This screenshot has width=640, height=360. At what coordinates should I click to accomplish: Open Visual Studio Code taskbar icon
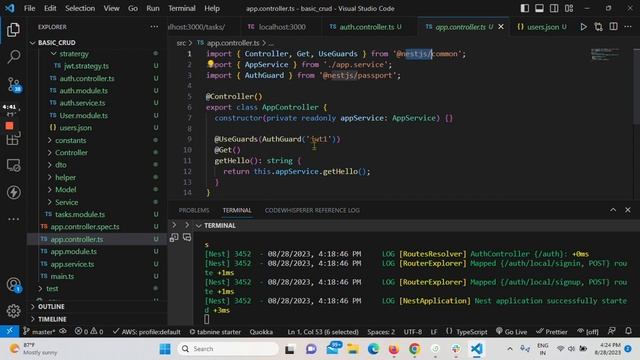(476, 349)
